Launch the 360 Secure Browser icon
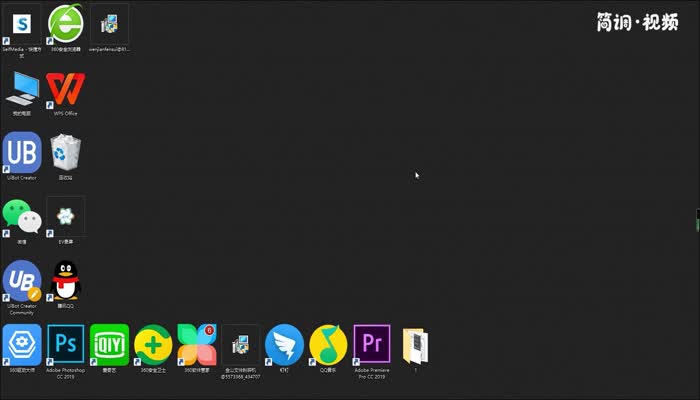 pos(66,23)
